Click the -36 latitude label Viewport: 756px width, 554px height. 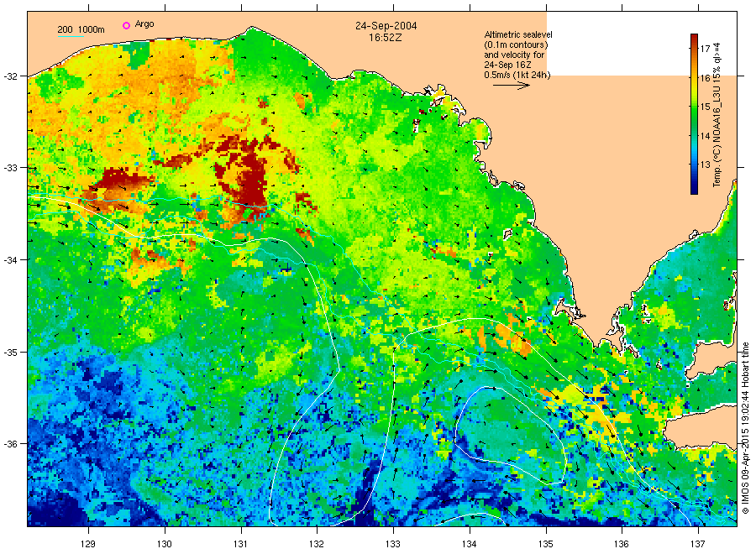coord(10,444)
